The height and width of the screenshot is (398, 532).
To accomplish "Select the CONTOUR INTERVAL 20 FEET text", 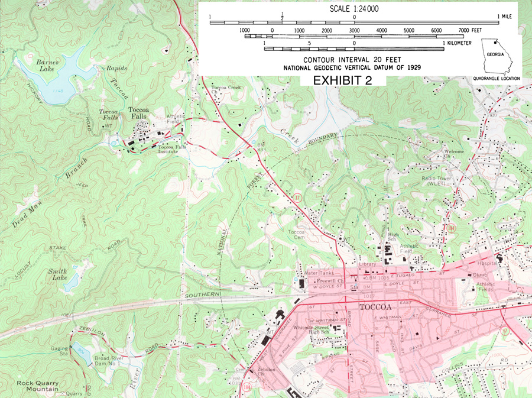I will pos(352,60).
